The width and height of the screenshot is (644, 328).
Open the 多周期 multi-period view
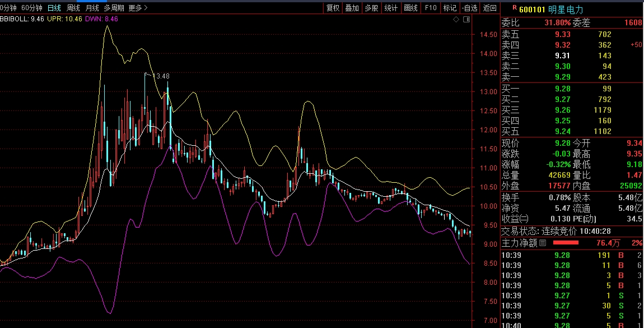(x=114, y=8)
